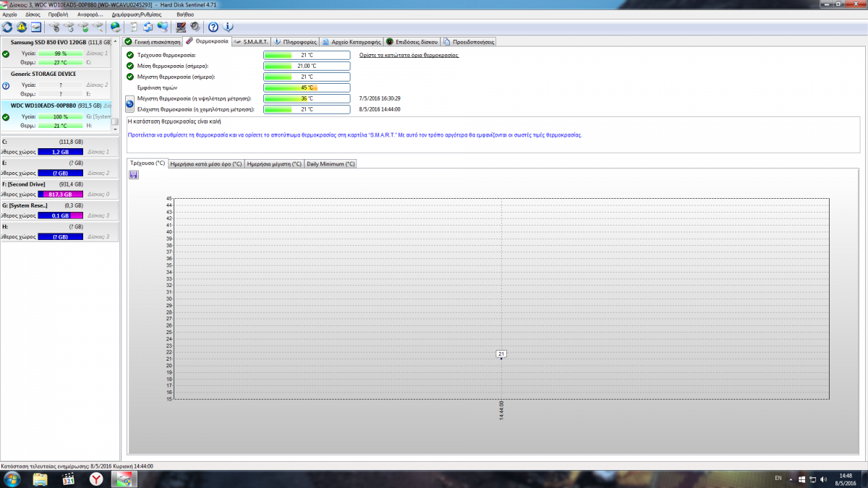Select Samsung SSD 850 EVO 120GB disk
The image size is (868, 488).
pyautogui.click(x=56, y=52)
